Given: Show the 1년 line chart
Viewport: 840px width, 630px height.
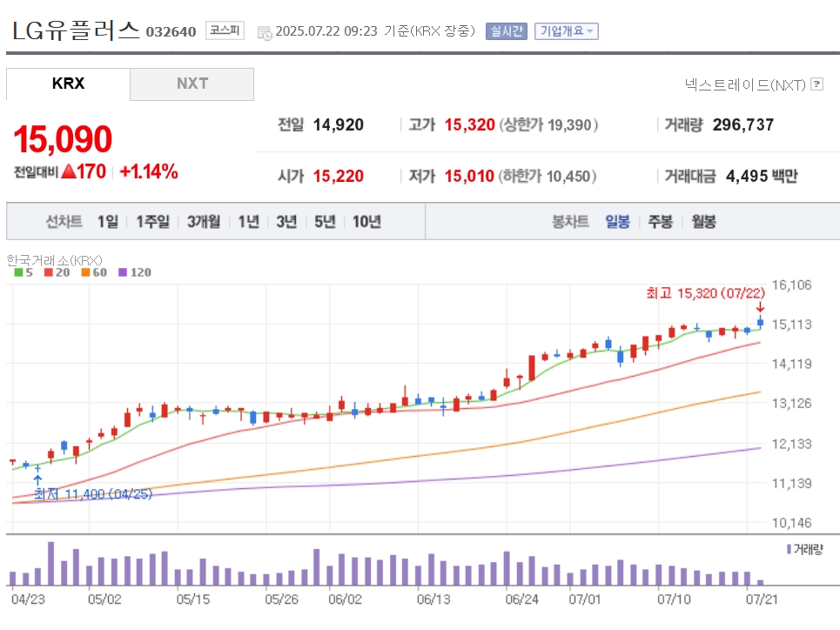Looking at the screenshot, I should (x=249, y=221).
